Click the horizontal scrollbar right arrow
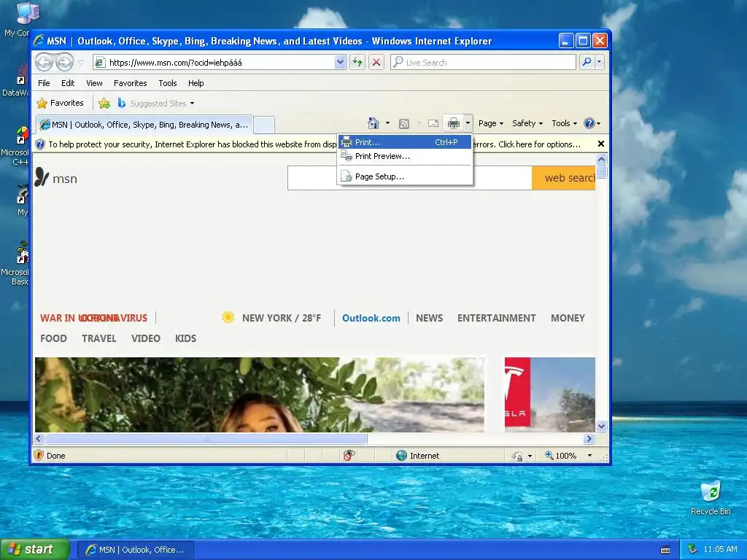This screenshot has width=747, height=560. 589,438
